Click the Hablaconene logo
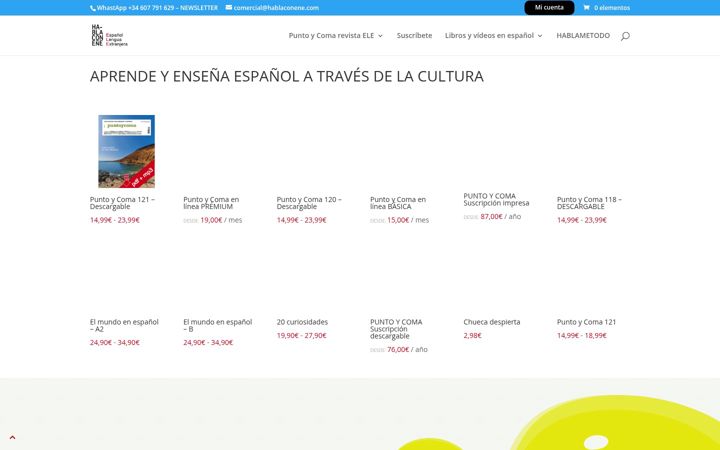The width and height of the screenshot is (720, 450). point(109,35)
